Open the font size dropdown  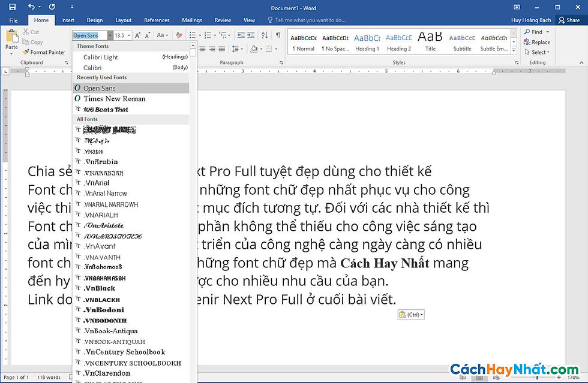point(129,35)
